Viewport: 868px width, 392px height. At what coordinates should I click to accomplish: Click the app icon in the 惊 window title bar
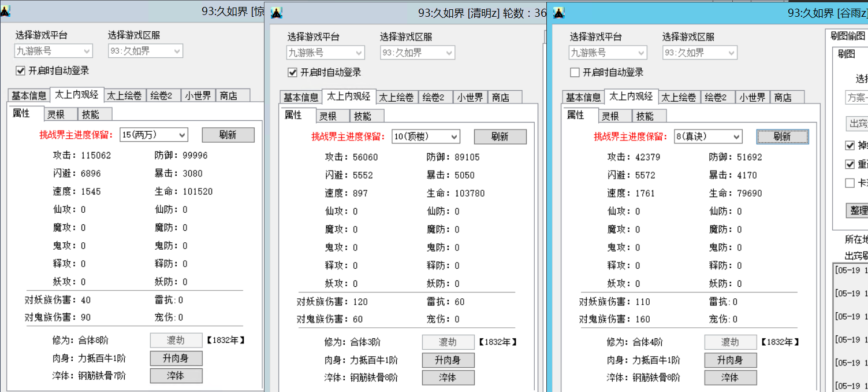[x=5, y=11]
